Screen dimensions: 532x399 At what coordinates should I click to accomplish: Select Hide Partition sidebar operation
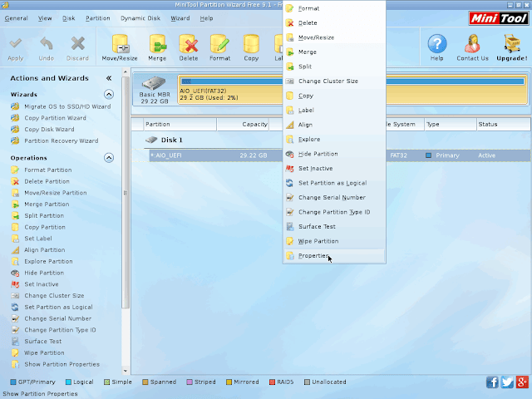(x=44, y=273)
